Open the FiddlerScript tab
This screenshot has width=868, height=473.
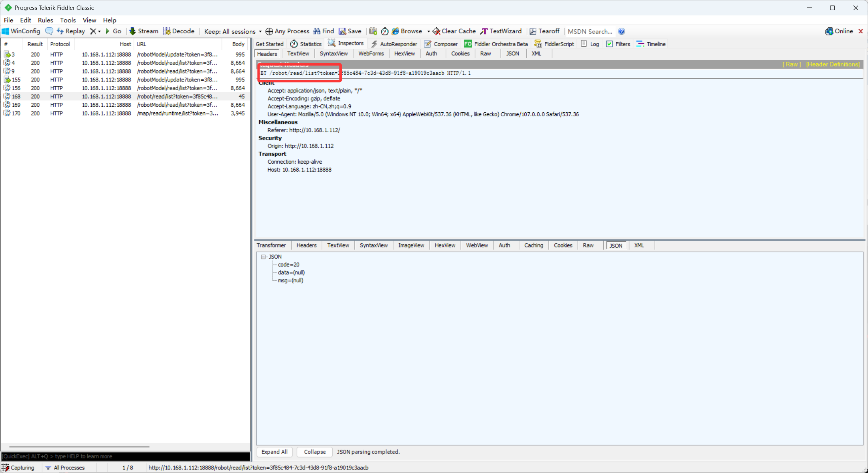554,44
